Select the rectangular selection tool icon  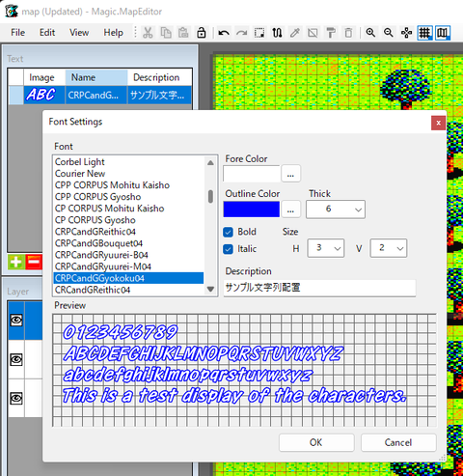[x=259, y=33]
